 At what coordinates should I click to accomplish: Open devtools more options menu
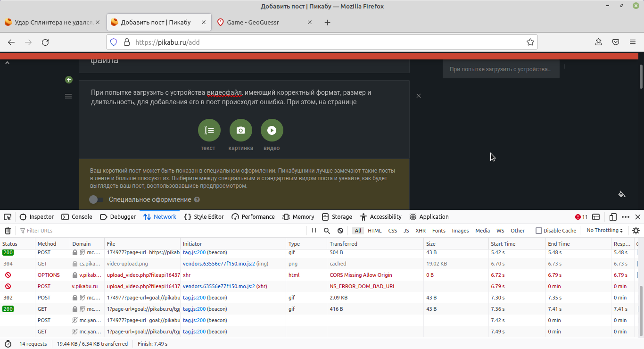(x=626, y=217)
